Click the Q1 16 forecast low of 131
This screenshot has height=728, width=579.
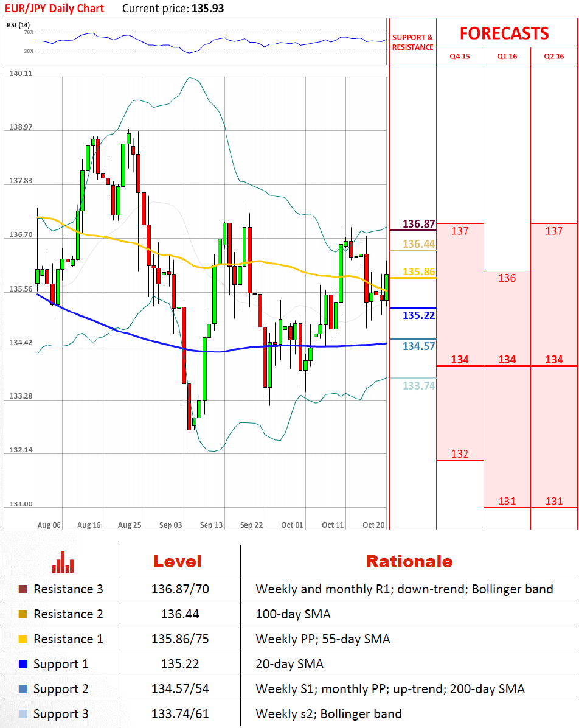click(x=507, y=502)
